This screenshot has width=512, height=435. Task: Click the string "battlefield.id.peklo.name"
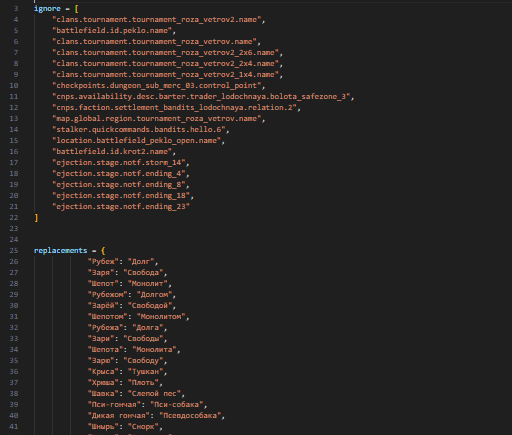112,31
